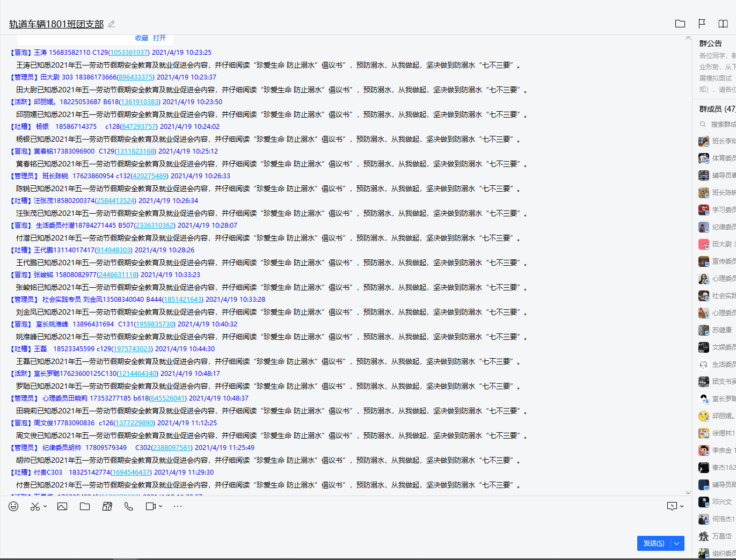The image size is (736, 560).
Task: Open the message history icon
Action: tap(672, 506)
